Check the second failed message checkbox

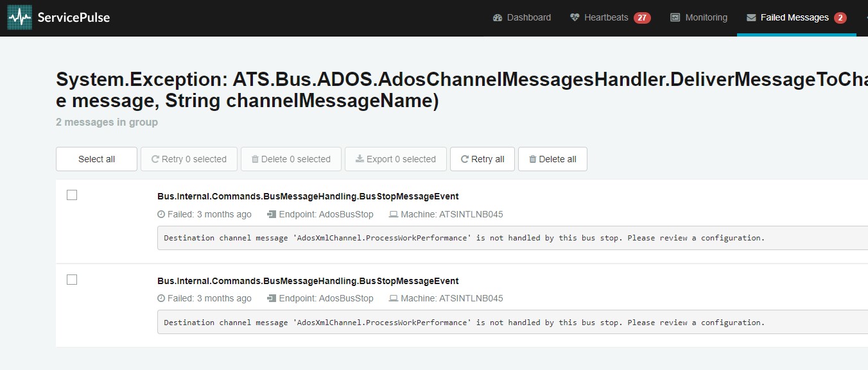click(72, 280)
